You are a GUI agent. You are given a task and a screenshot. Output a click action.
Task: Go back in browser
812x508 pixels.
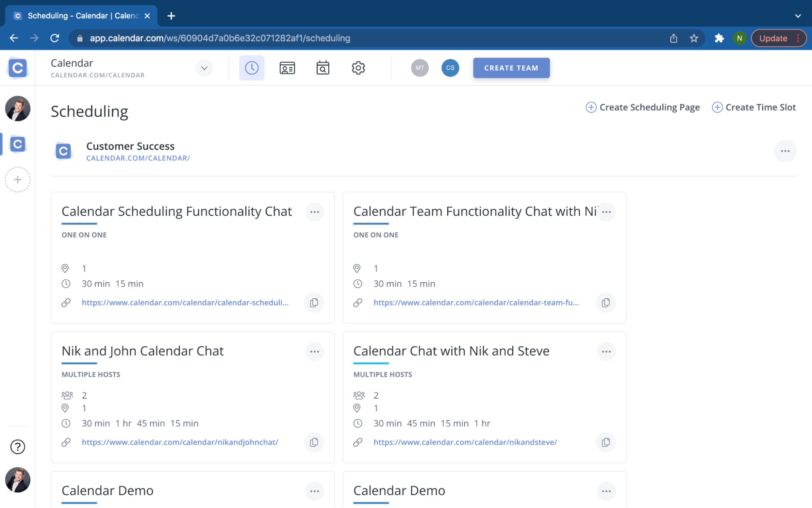[x=14, y=38]
